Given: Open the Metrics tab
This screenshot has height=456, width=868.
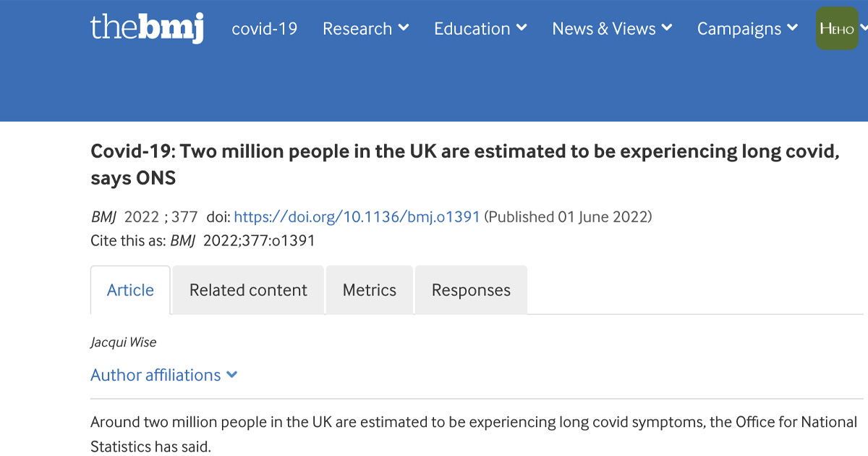Looking at the screenshot, I should (370, 290).
